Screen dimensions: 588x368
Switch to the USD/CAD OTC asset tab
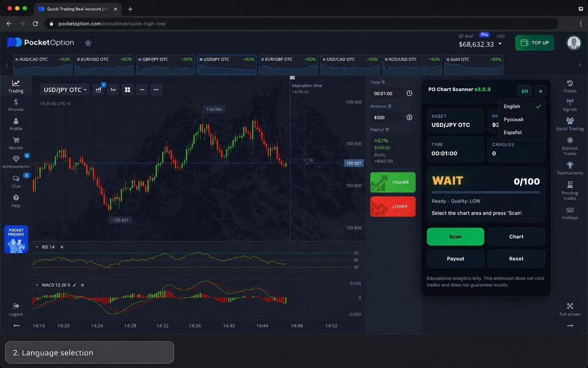pos(350,65)
